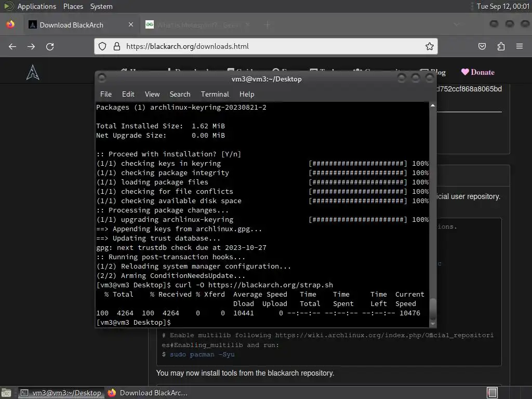Click the terminal scrollbar up arrow
The height and width of the screenshot is (399, 532).
click(433, 105)
